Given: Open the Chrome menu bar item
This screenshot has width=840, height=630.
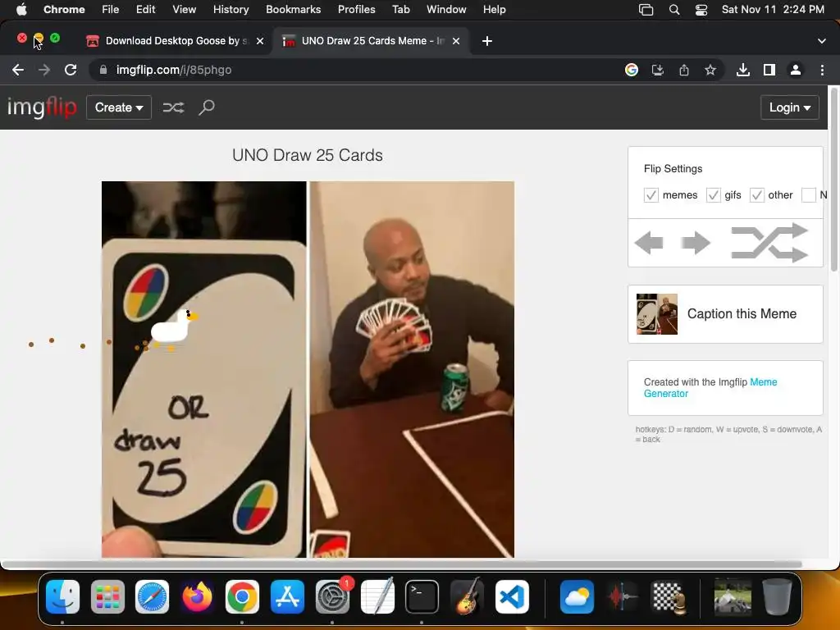Looking at the screenshot, I should click(x=64, y=10).
